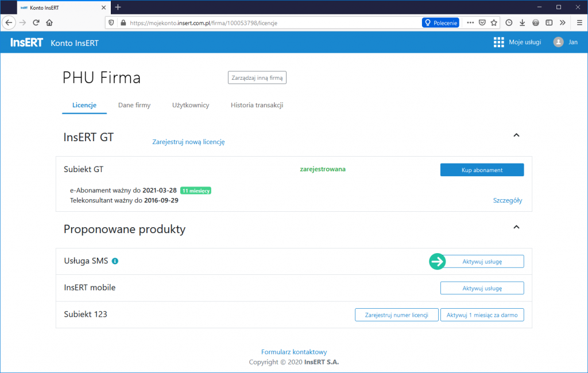This screenshot has height=373, width=588.
Task: Open the downloads arrow icon
Action: coord(522,22)
